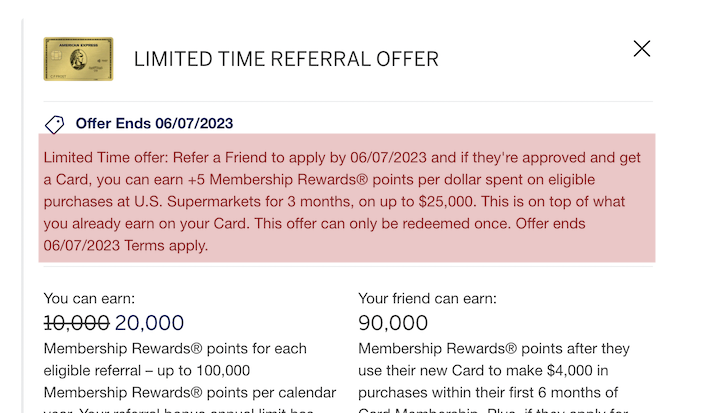Click the You can earn label
The width and height of the screenshot is (708, 413).
(89, 298)
